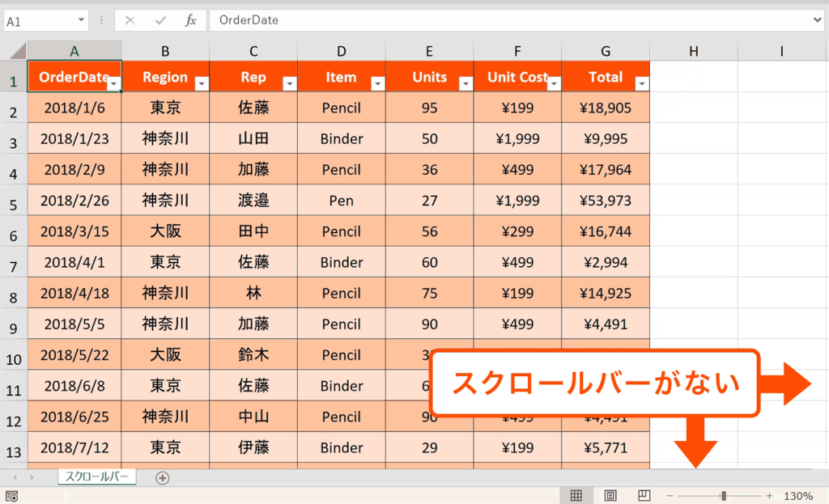Click the 中山 rep cell
The width and height of the screenshot is (829, 504).
[x=253, y=417]
